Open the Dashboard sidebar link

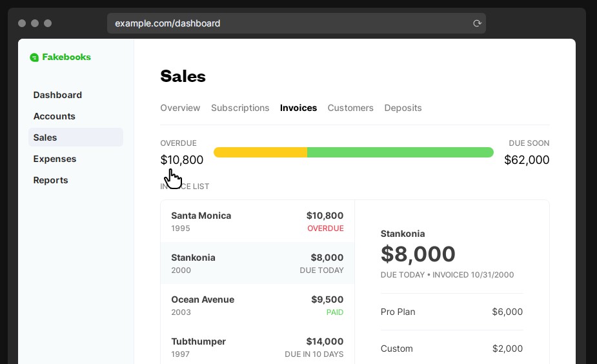[x=57, y=95]
